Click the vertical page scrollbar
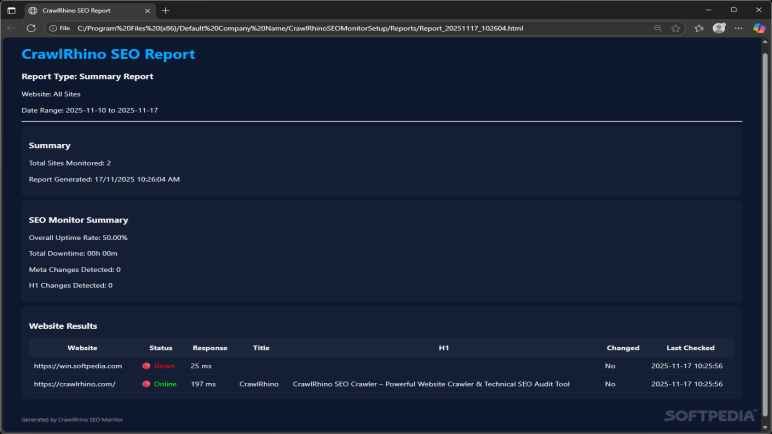The height and width of the screenshot is (434, 772). click(766, 200)
